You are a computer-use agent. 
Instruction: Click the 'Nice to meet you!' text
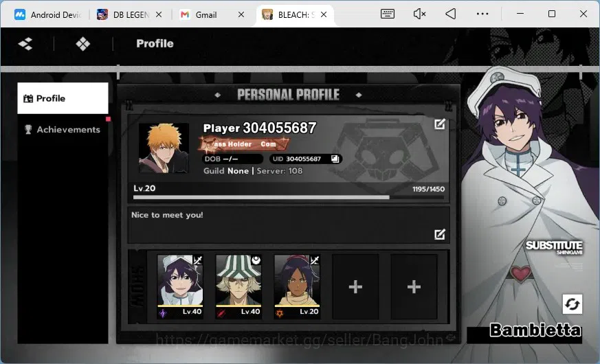pyautogui.click(x=167, y=215)
